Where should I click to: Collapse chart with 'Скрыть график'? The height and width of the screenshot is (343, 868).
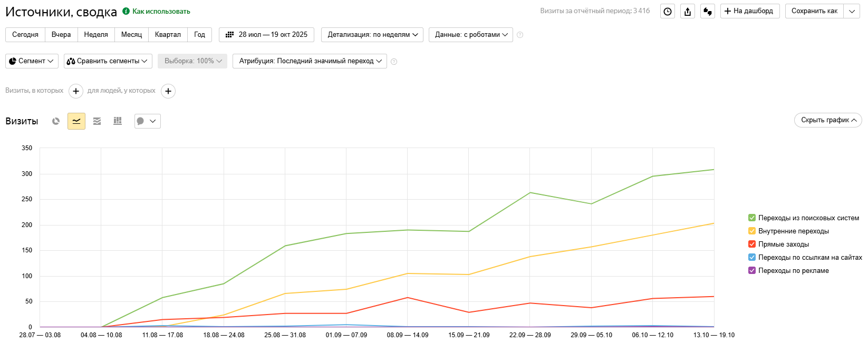point(828,120)
